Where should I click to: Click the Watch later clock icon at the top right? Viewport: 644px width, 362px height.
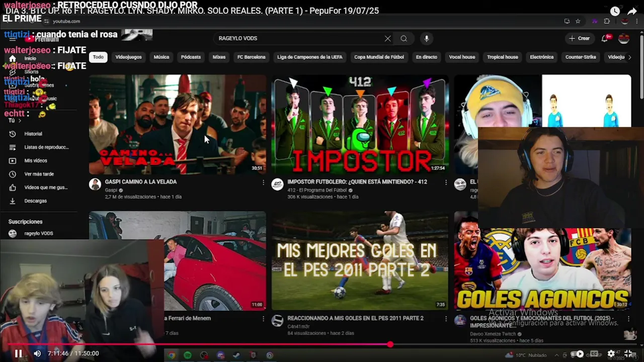tap(615, 11)
